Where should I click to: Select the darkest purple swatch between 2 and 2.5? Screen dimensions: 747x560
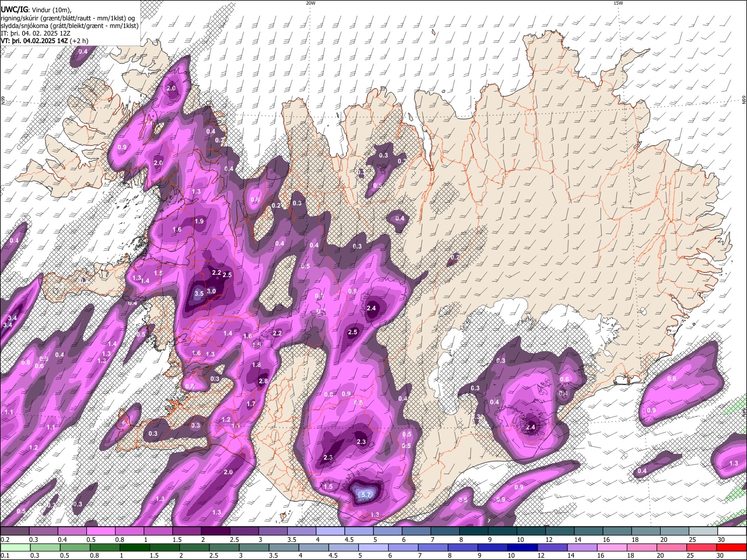(215, 531)
